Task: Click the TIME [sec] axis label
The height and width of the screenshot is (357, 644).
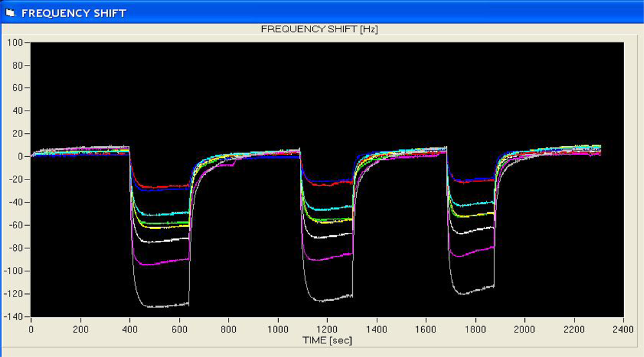Action: pos(327,340)
